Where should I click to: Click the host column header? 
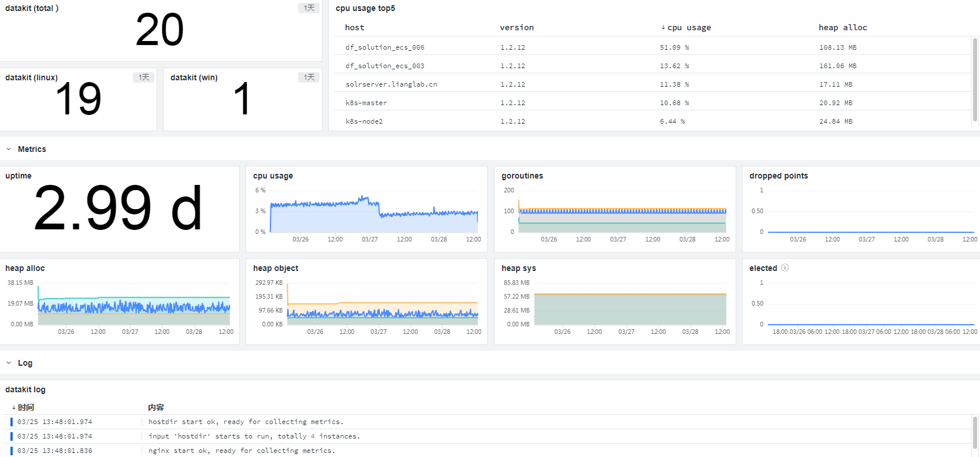point(355,28)
